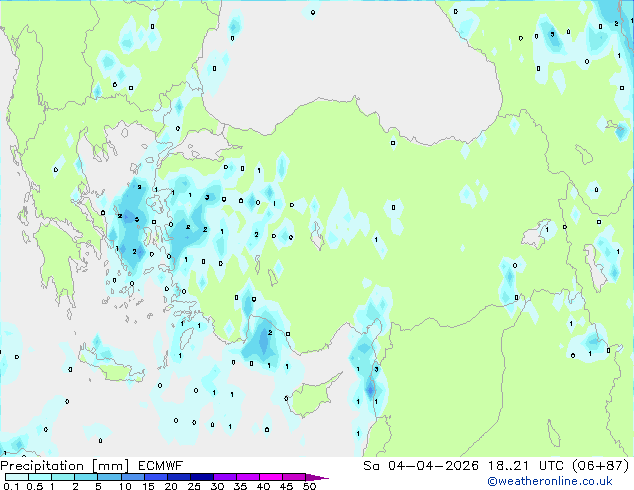The width and height of the screenshot is (634, 490).
Task: Click the 35–40 mm legend swatch
Action: coord(247,477)
